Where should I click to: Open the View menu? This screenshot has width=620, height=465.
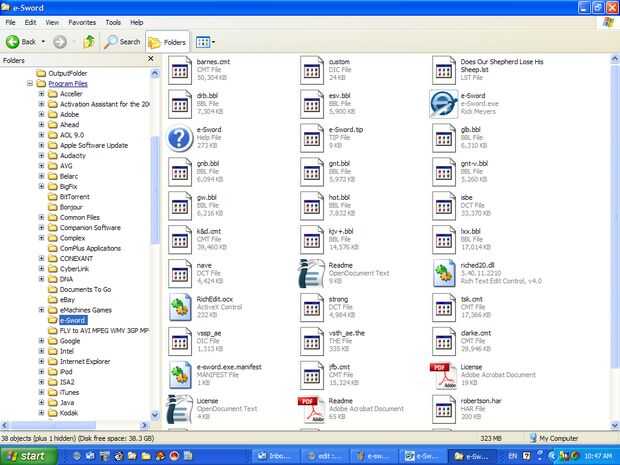[52, 22]
